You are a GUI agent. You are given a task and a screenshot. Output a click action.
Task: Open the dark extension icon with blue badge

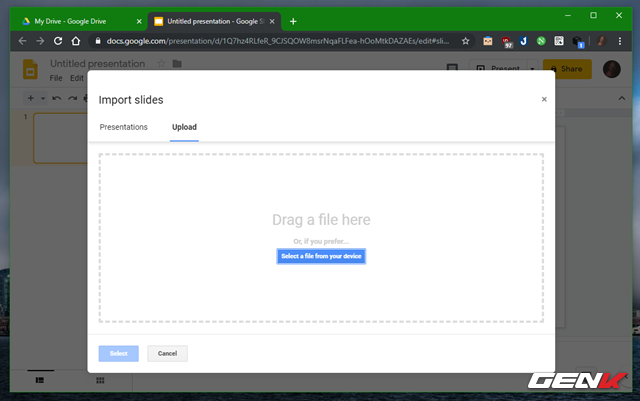tap(578, 42)
